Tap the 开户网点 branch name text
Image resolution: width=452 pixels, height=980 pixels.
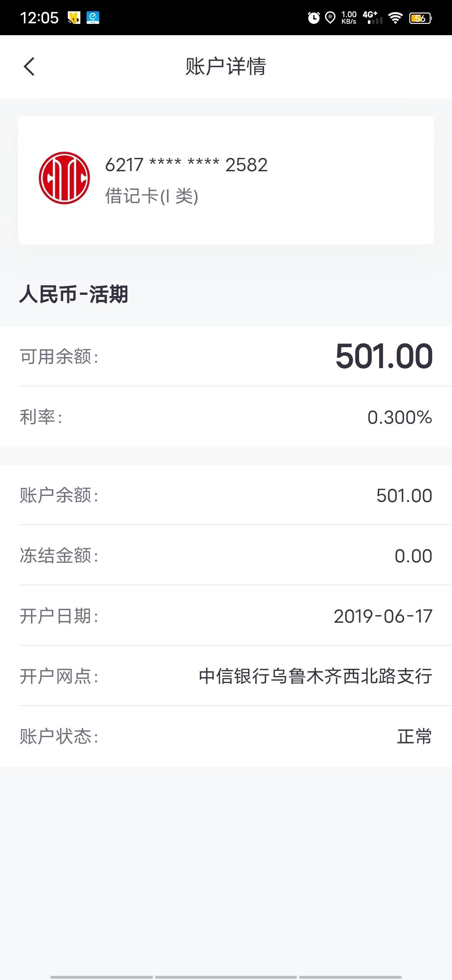(x=316, y=676)
